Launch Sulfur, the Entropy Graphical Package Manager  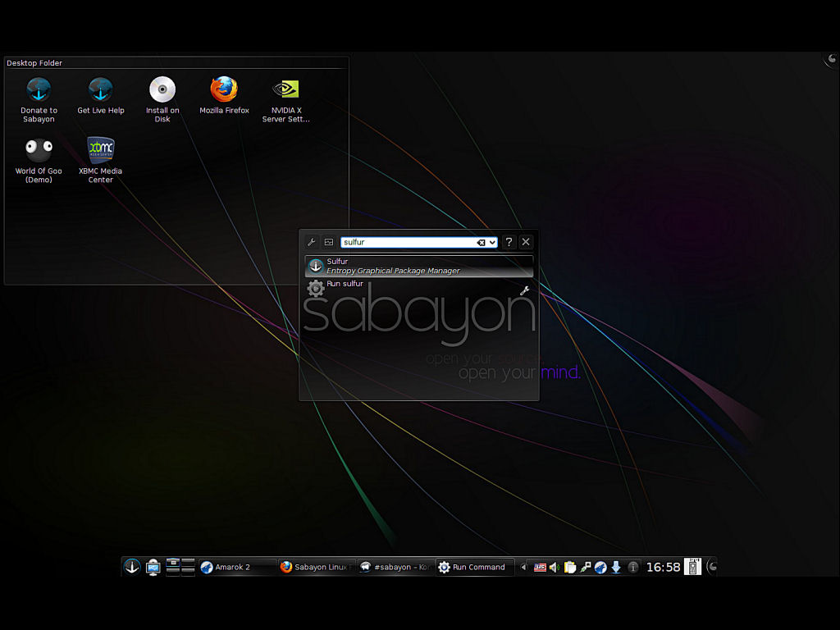click(418, 265)
